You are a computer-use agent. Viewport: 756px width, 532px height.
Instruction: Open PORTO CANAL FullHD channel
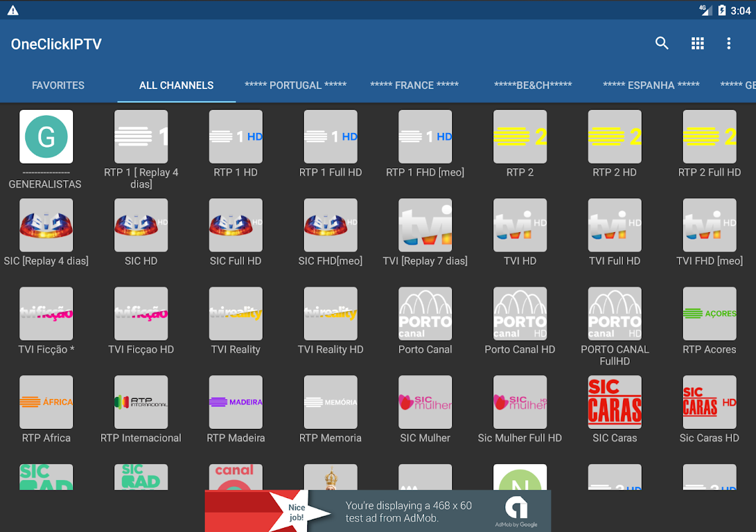(x=615, y=313)
